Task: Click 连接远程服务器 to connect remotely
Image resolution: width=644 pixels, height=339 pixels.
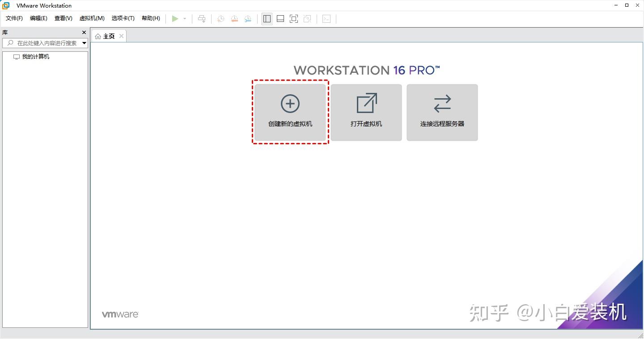Action: pos(442,112)
